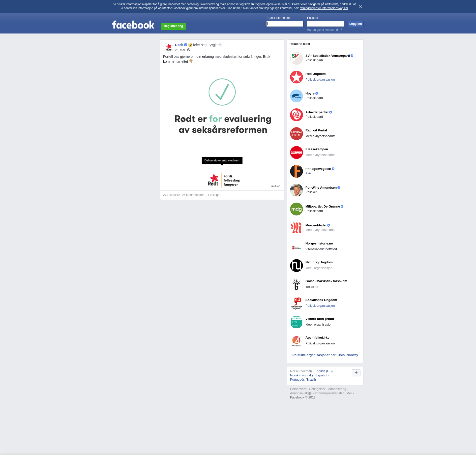Open Politisk organisasjon link under Sosialistisk Ungdom
Screen dimensions: 476x455
[320, 306]
